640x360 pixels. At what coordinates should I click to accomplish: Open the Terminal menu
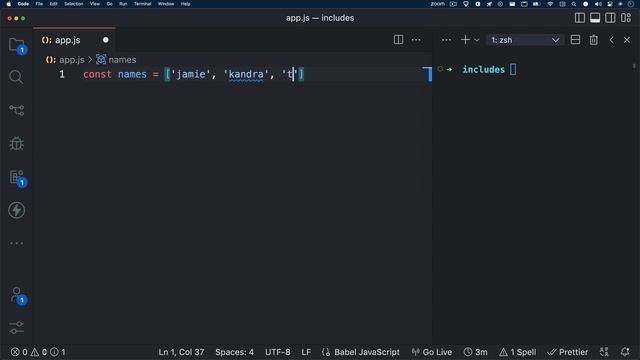click(x=142, y=4)
